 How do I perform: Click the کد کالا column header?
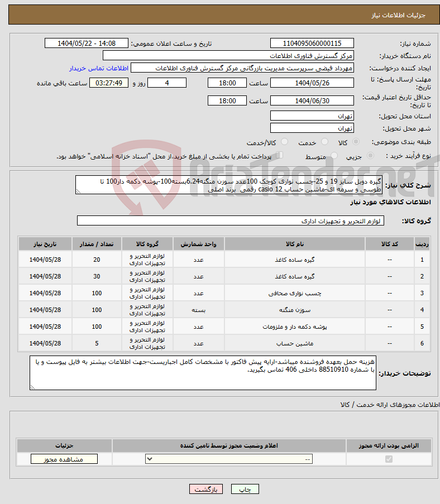click(x=390, y=244)
